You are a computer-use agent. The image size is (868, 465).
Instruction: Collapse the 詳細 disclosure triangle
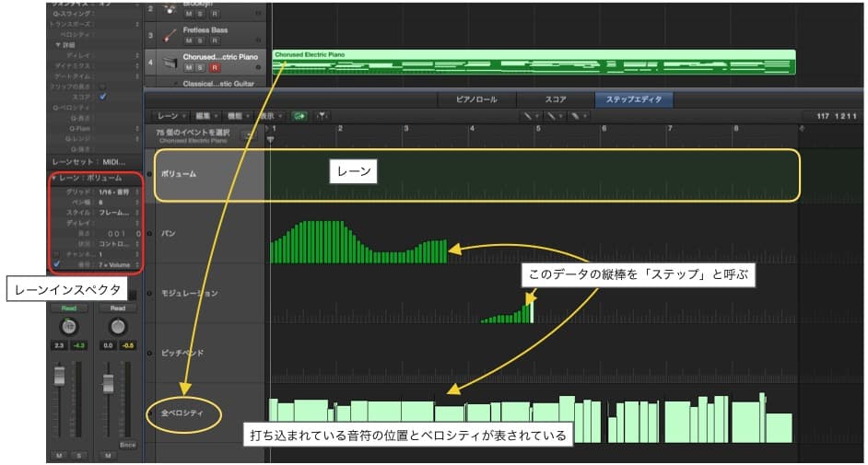[58, 45]
